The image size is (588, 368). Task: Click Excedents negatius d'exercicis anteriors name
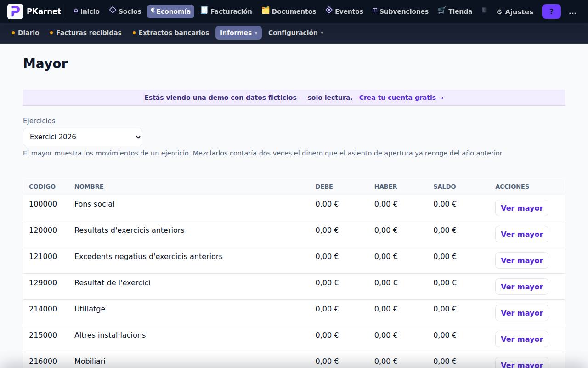[148, 256]
